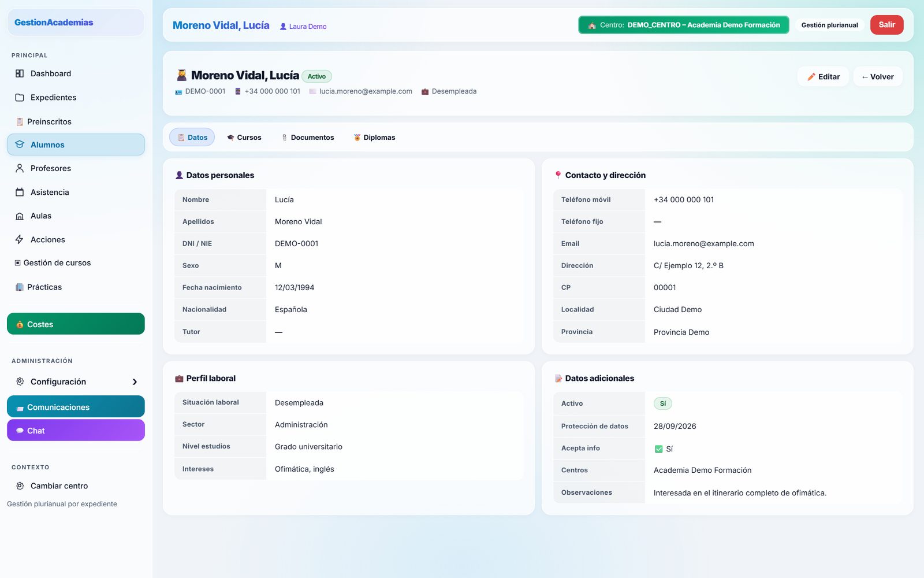Screen dimensions: 924x578
Task: Open the Diplomas tab
Action: [374, 137]
